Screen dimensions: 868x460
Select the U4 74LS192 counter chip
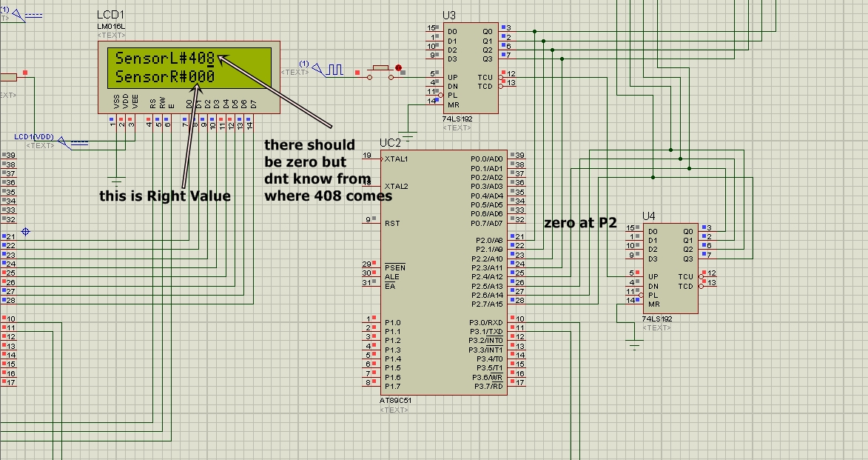click(x=670, y=268)
